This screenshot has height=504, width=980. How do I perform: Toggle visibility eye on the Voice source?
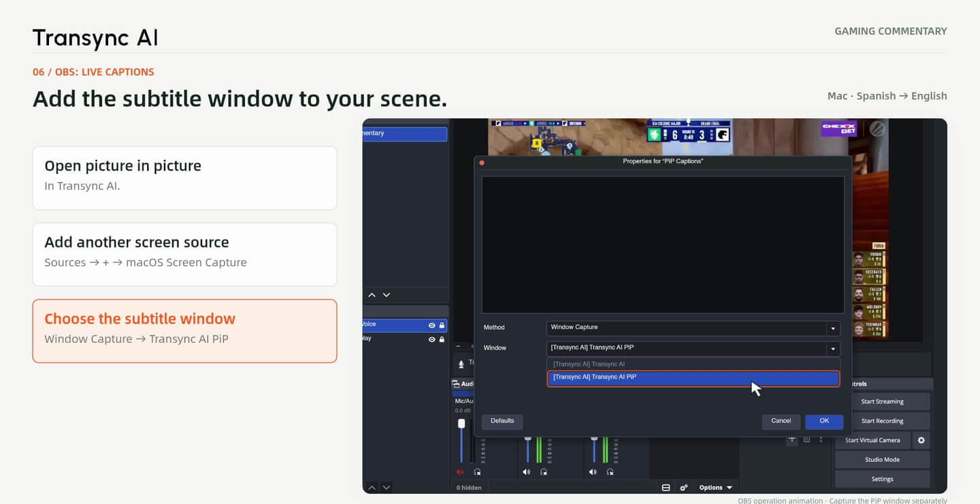(431, 325)
